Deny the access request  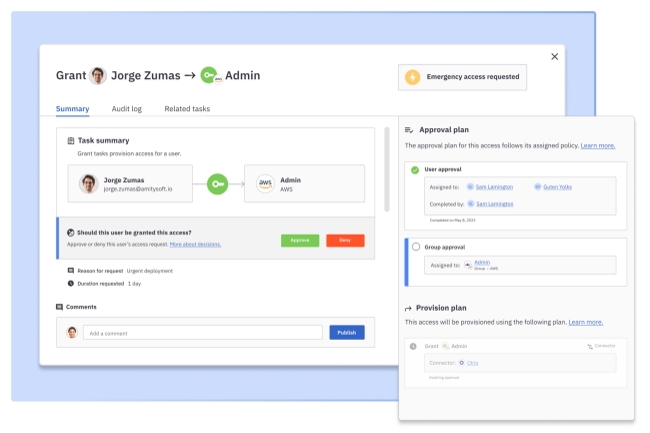(x=345, y=240)
